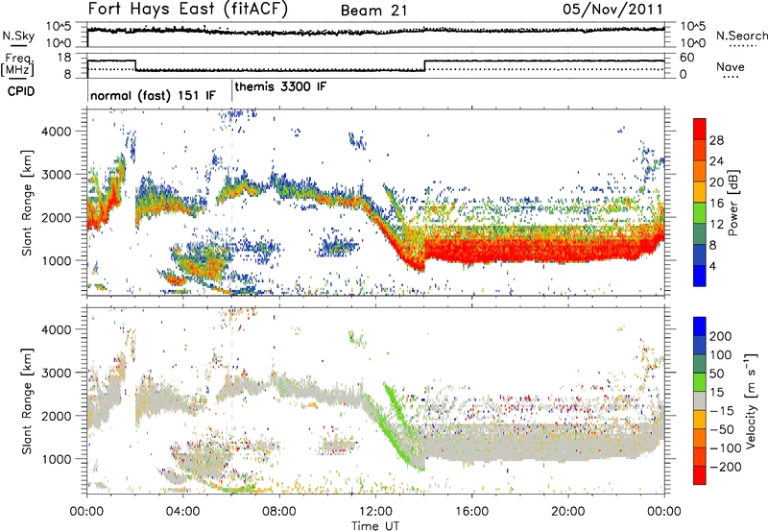This screenshot has width=768, height=532.
Task: Click the 'Slant Range [km]' label of velocity panel
Action: point(27,401)
